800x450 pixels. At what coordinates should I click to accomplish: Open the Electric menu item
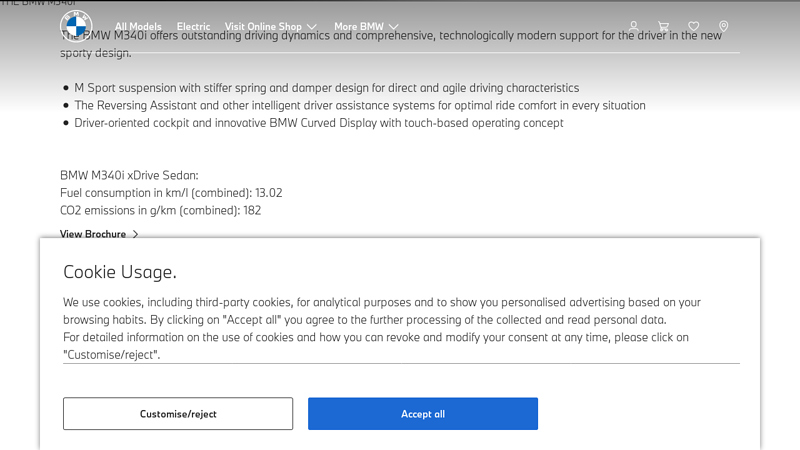(x=193, y=27)
